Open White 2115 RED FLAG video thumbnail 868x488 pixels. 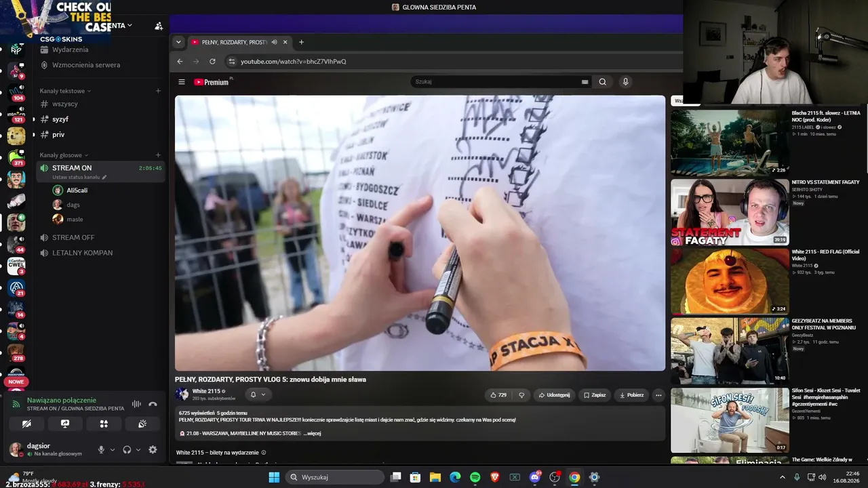point(730,281)
